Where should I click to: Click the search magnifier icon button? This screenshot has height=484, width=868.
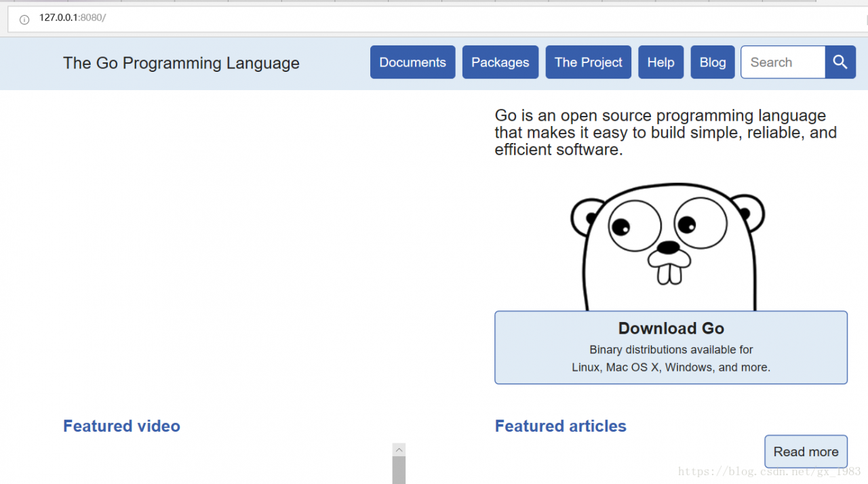click(840, 62)
